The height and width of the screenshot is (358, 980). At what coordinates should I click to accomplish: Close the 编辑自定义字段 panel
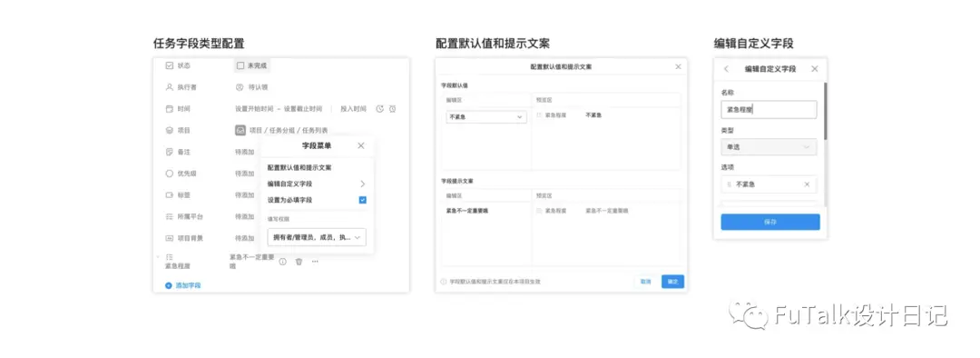point(814,69)
